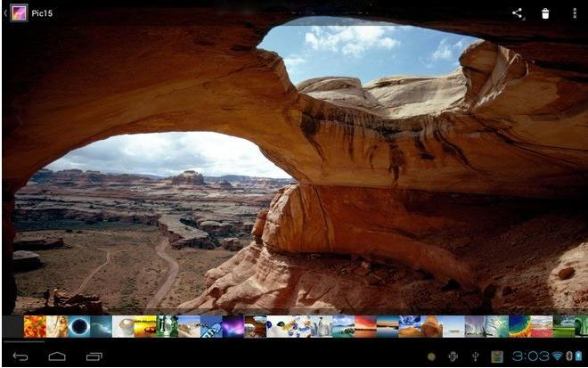Tap the picture notification icon in system bar
Viewport: 588px width, 368px height.
[497, 356]
